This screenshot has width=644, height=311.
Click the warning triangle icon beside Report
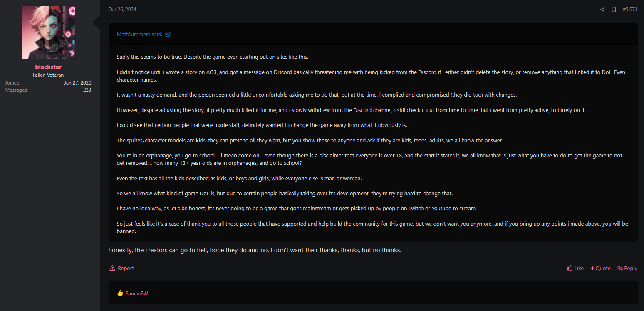[112, 269]
